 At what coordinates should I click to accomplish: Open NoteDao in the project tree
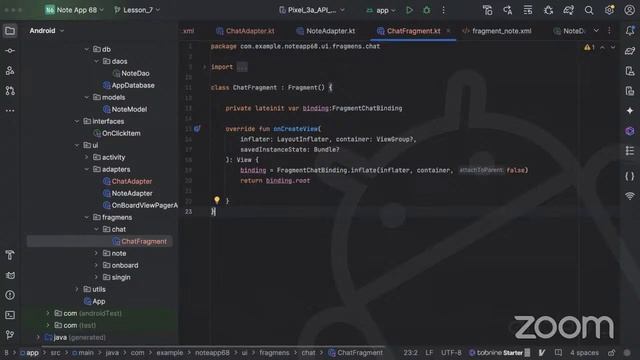[131, 73]
